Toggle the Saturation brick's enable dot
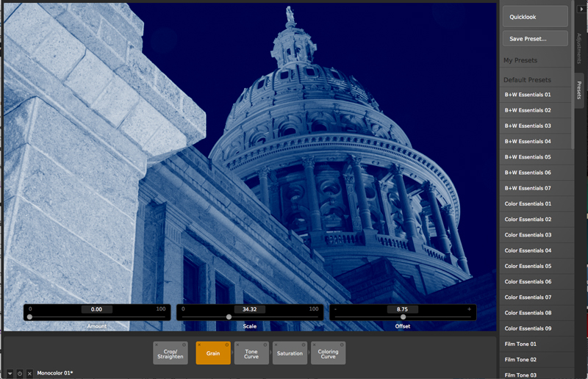 304,344
